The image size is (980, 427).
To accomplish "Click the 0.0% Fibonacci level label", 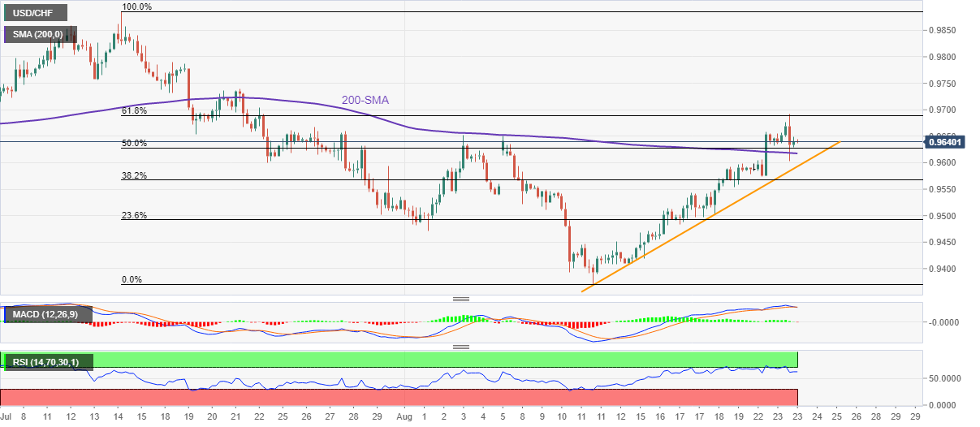I will point(132,279).
